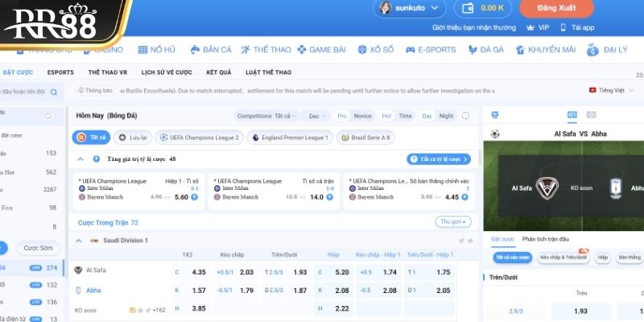Click the circular refresh icon beside Night
This screenshot has width=644, height=322.
pyautogui.click(x=465, y=116)
